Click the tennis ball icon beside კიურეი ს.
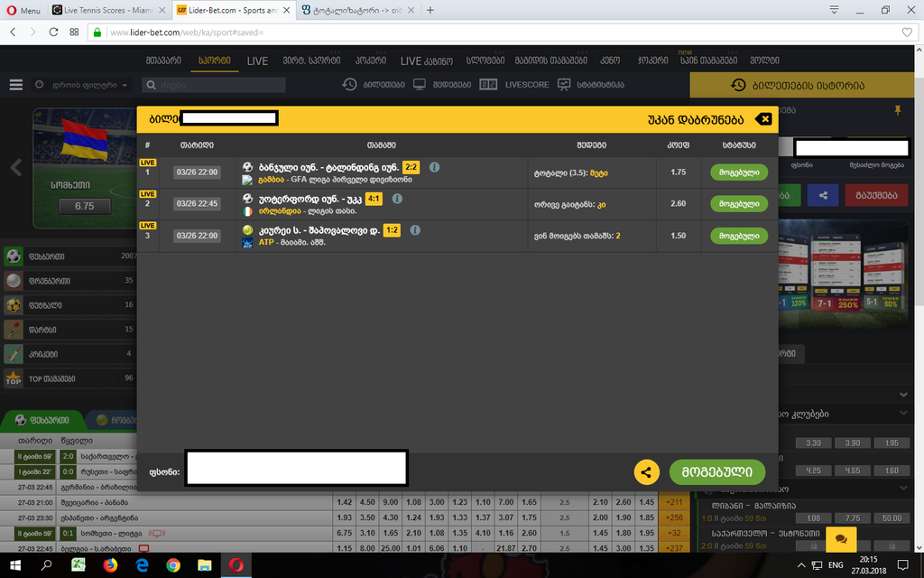The width and height of the screenshot is (924, 578). (x=247, y=230)
